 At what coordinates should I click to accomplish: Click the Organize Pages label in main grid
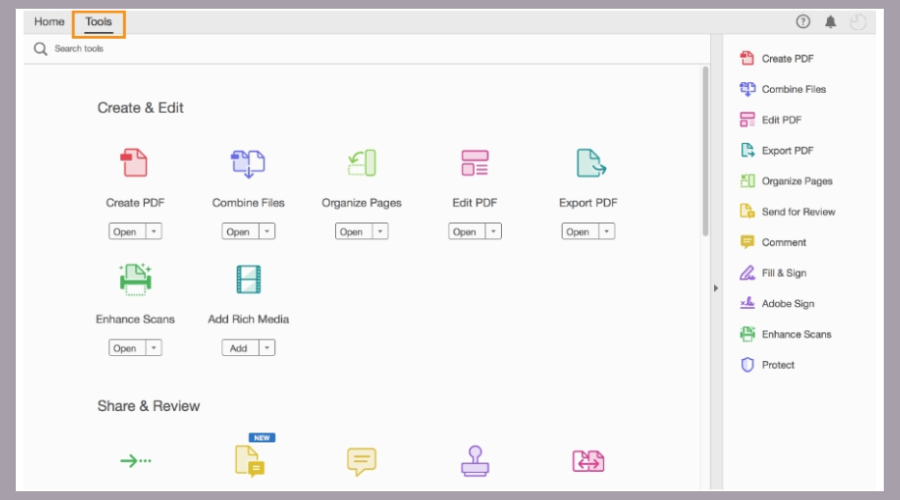pos(362,203)
